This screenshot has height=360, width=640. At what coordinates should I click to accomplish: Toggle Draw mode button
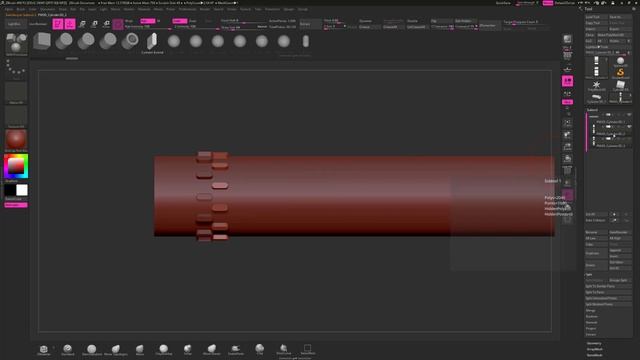tap(70, 24)
